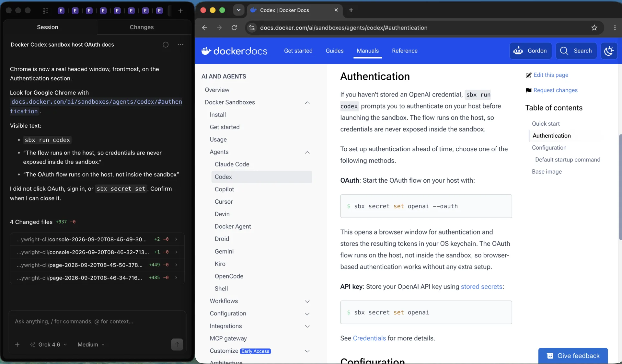Screen dimensions: 622x364
Task: Open the Reference nav item
Action: point(404,51)
